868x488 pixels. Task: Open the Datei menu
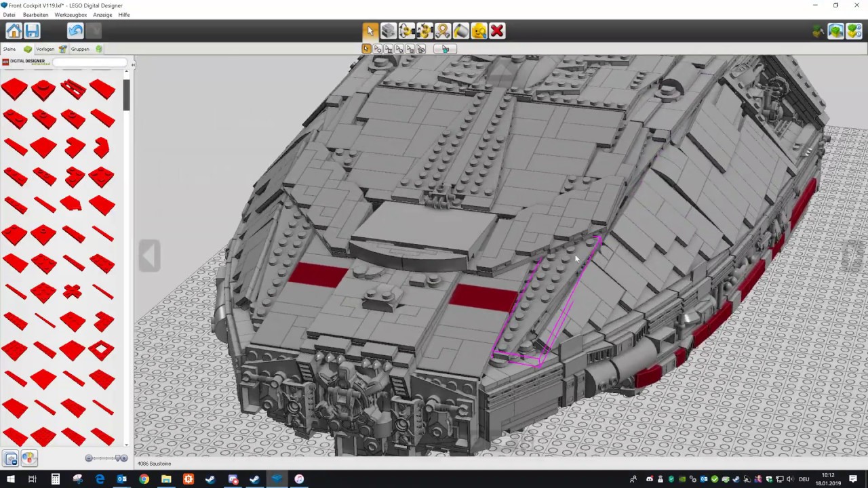[9, 15]
